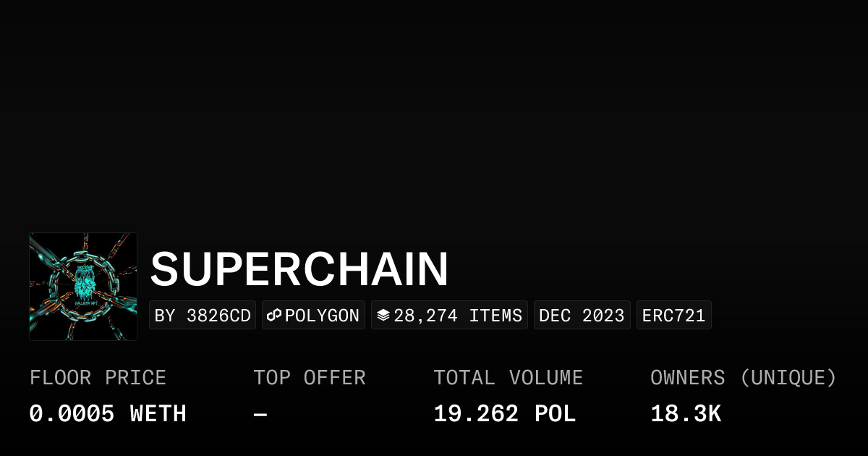Select the ERC721 token standard badge
868x456 pixels.
coord(673,316)
